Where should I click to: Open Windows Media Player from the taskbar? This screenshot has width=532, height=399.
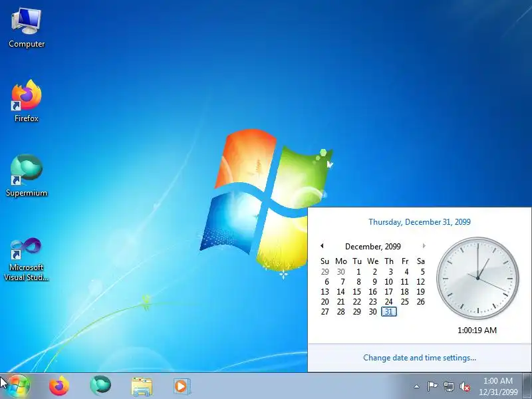[182, 386]
